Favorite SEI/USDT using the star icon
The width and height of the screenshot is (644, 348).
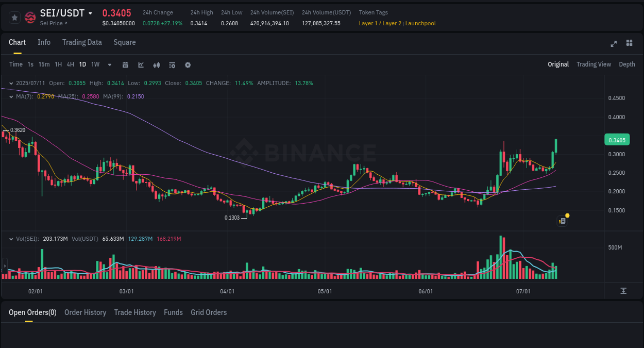(14, 17)
